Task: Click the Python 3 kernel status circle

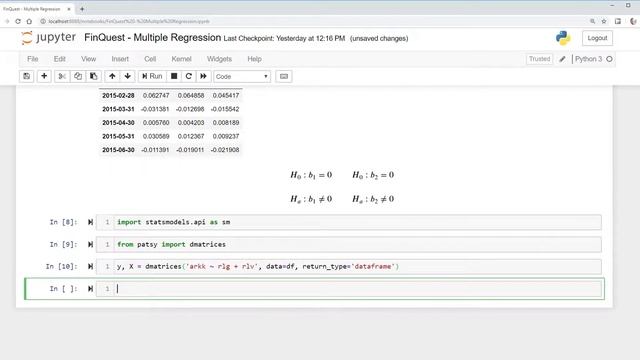Action: coord(609,59)
